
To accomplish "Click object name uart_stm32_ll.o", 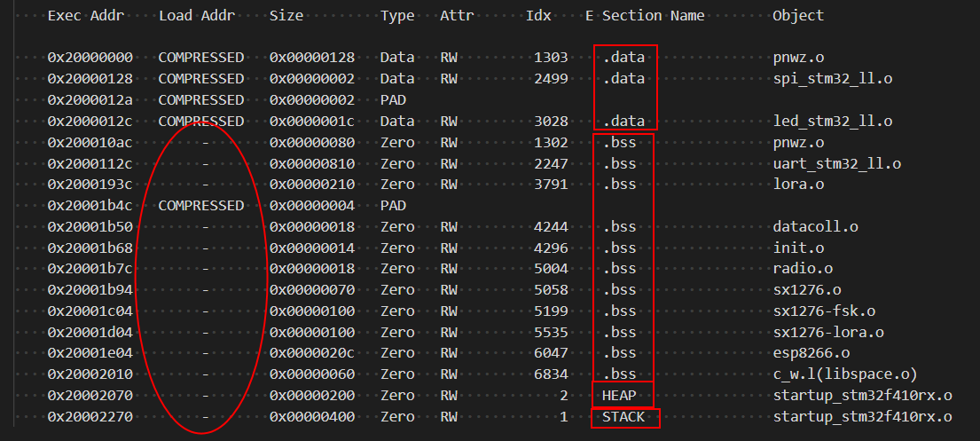I will pyautogui.click(x=837, y=164).
